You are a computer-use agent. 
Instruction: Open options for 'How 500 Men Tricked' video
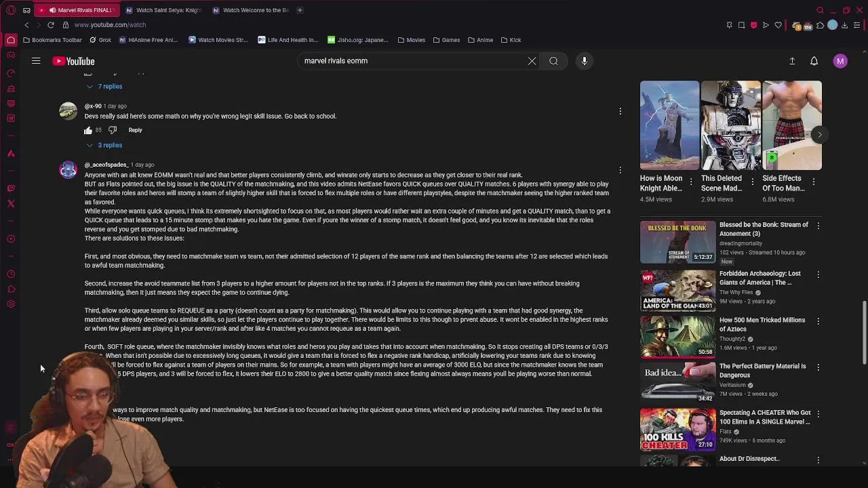coord(818,321)
